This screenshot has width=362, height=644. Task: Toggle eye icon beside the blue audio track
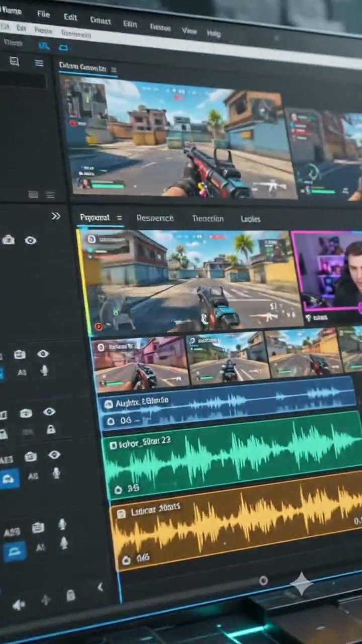point(49,412)
